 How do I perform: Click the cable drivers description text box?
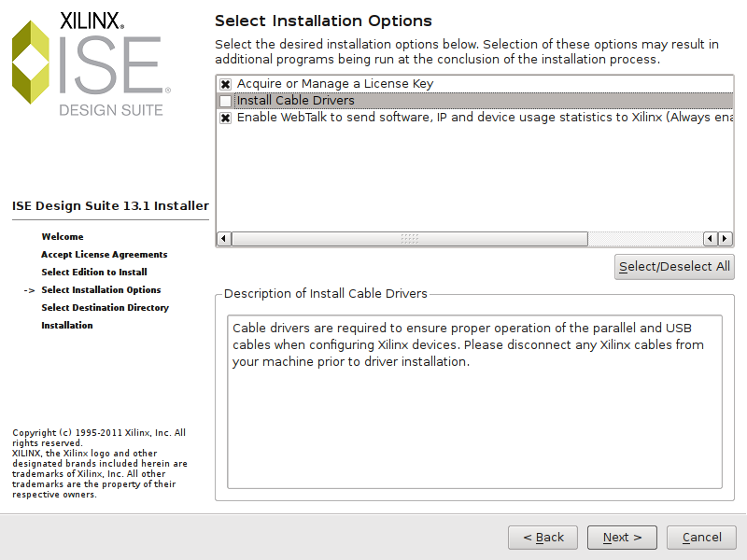[x=474, y=402]
